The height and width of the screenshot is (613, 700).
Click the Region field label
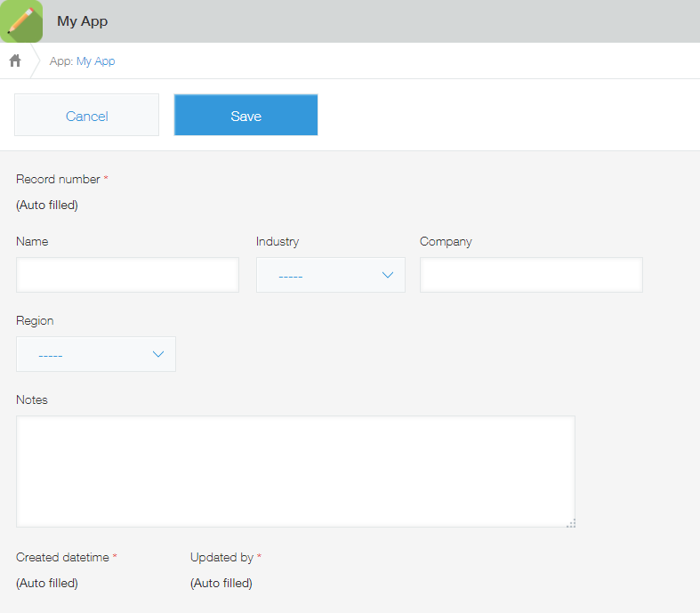[x=35, y=321]
